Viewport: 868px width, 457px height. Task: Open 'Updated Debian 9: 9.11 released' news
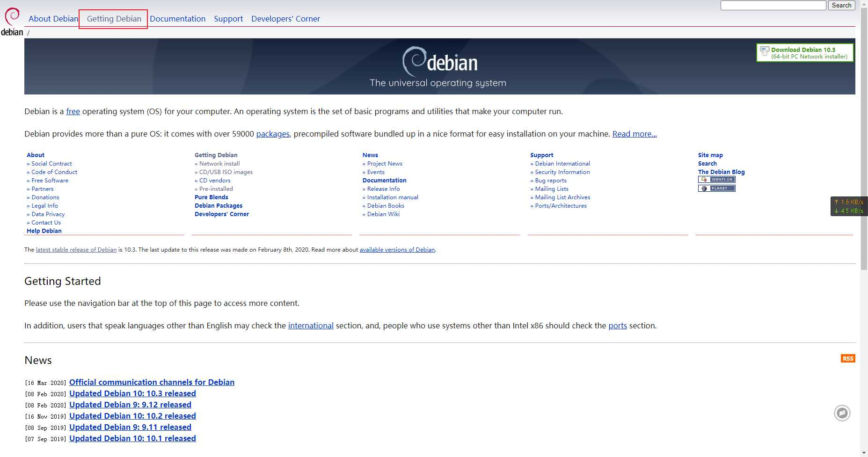pyautogui.click(x=130, y=427)
